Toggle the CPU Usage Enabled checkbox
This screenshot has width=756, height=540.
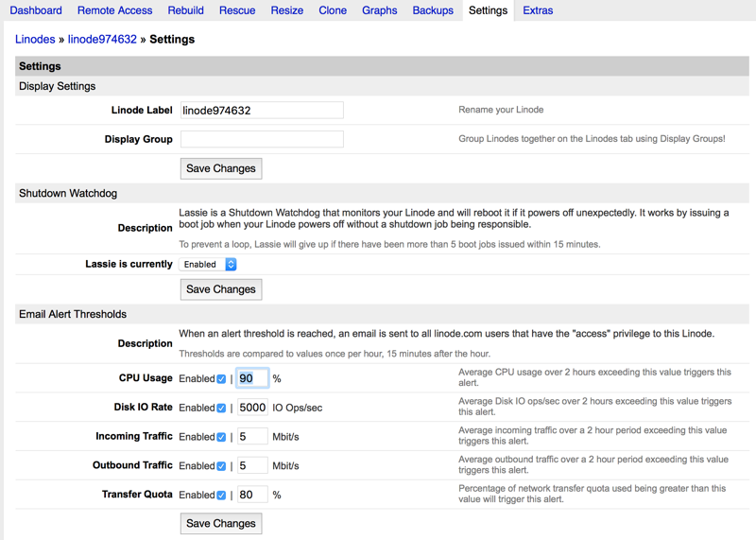click(221, 379)
